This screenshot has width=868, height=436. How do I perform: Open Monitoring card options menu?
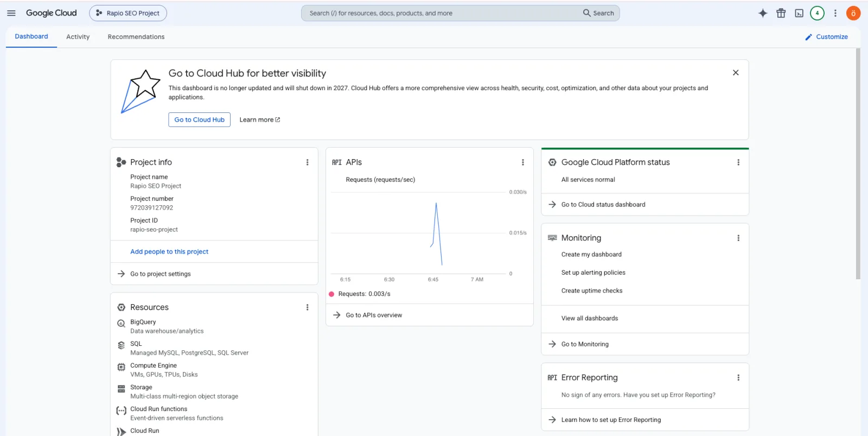tap(738, 238)
